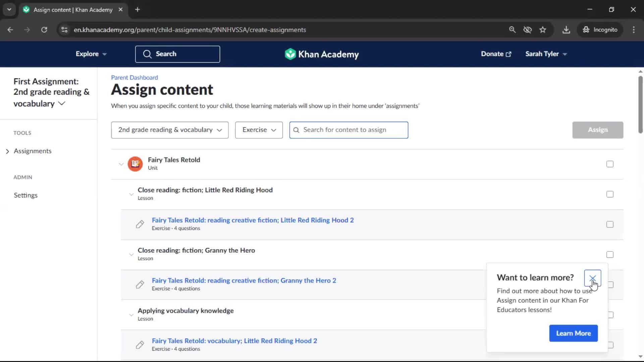Click the Assign button

coord(598,130)
